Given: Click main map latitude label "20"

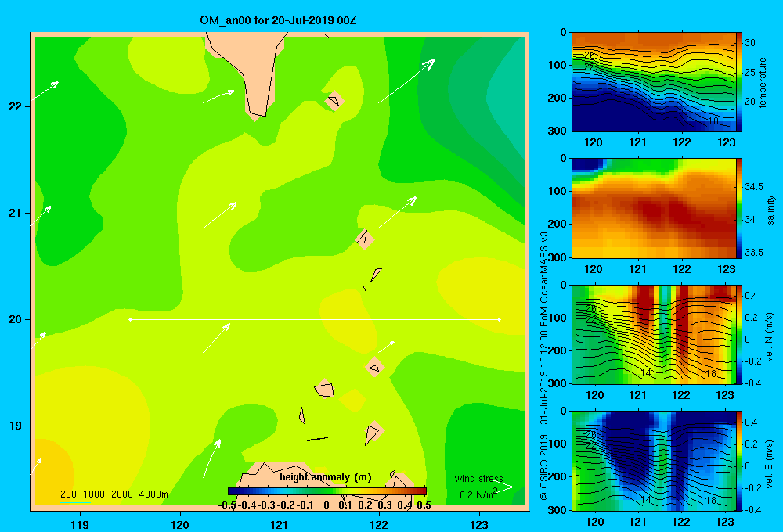Looking at the screenshot, I should (16, 319).
